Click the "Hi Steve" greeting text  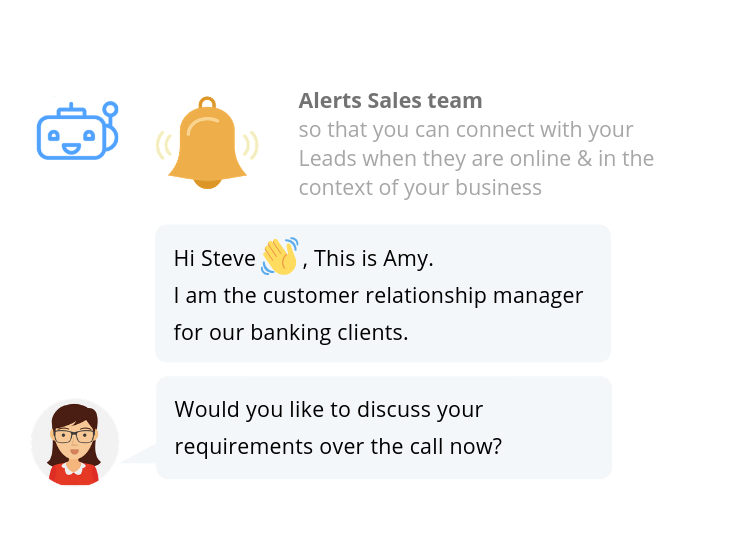pyautogui.click(x=214, y=258)
